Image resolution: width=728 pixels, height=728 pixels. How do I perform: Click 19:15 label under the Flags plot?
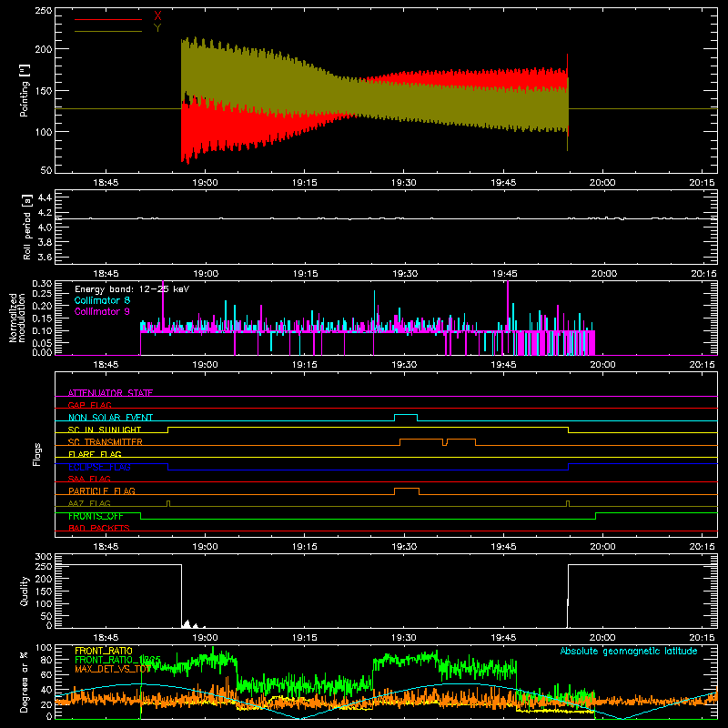pyautogui.click(x=305, y=547)
